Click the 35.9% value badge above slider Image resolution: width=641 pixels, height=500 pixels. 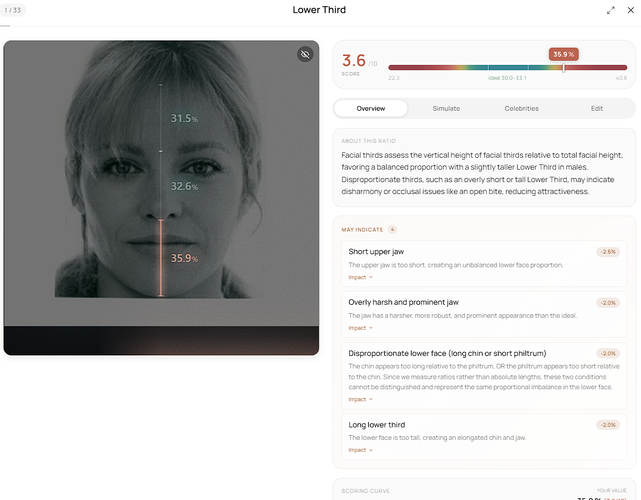pos(563,54)
